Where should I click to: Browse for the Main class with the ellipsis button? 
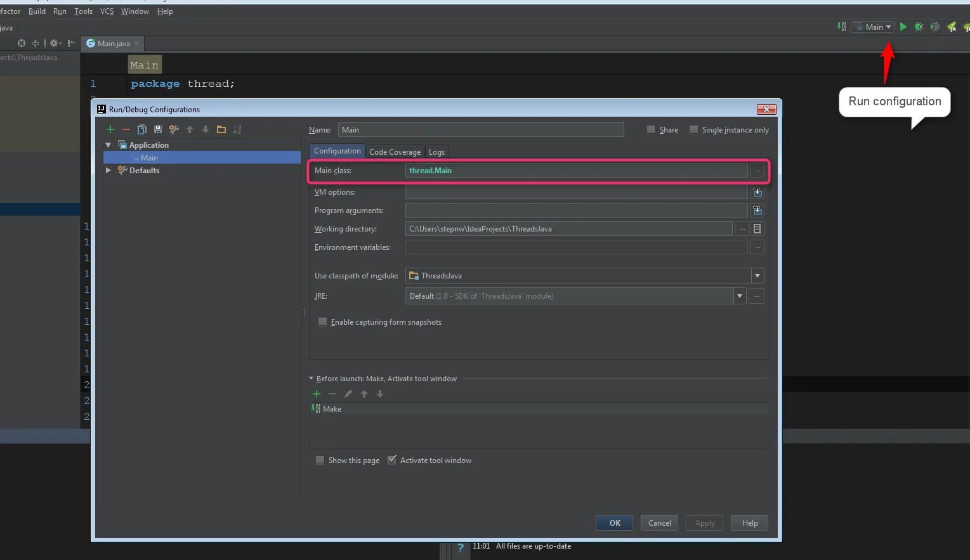pos(757,171)
